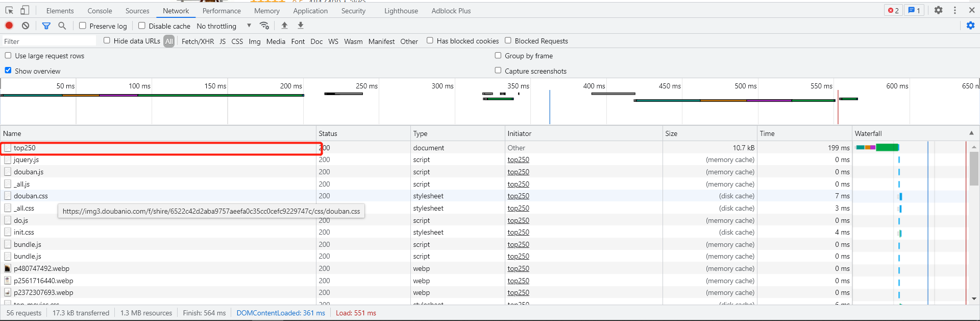Enable Preserve log checkbox
The image size is (980, 321).
[83, 26]
